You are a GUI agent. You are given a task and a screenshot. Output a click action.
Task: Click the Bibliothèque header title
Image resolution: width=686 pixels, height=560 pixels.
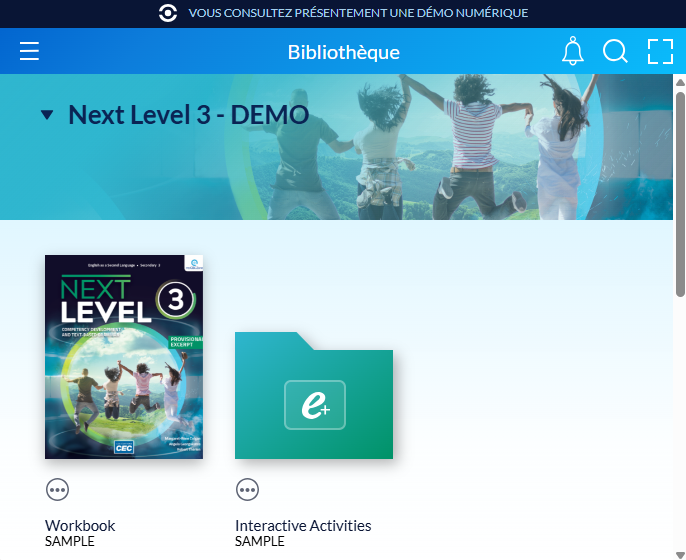(x=343, y=52)
